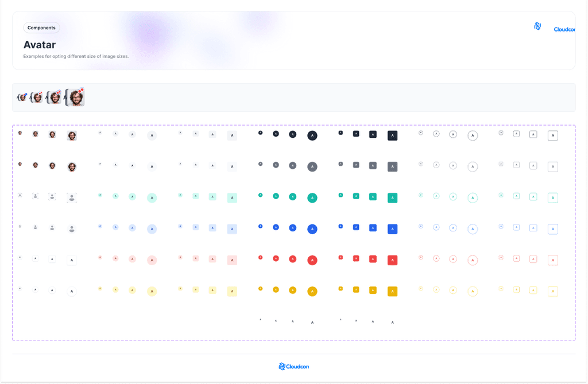The width and height of the screenshot is (588, 384).
Task: Choose the largest solid yellow circle avatar
Action: click(x=312, y=291)
